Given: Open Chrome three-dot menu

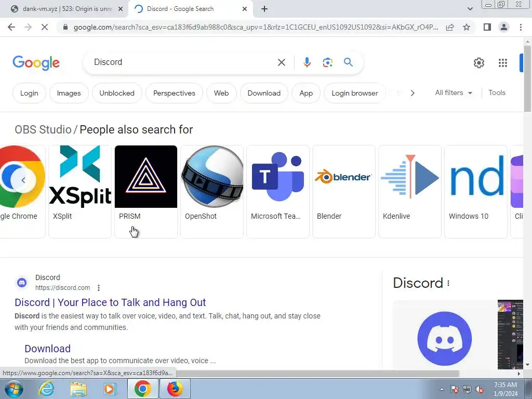Looking at the screenshot, I should 521,27.
